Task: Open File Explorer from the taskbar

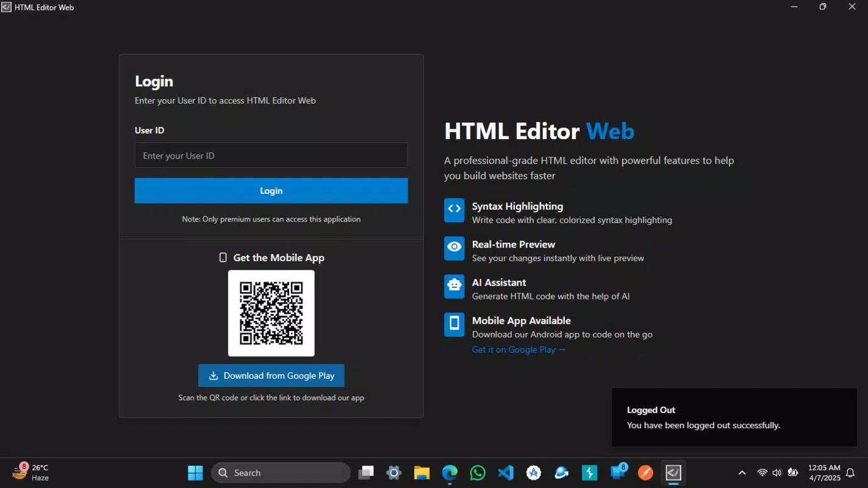Action: pyautogui.click(x=422, y=473)
